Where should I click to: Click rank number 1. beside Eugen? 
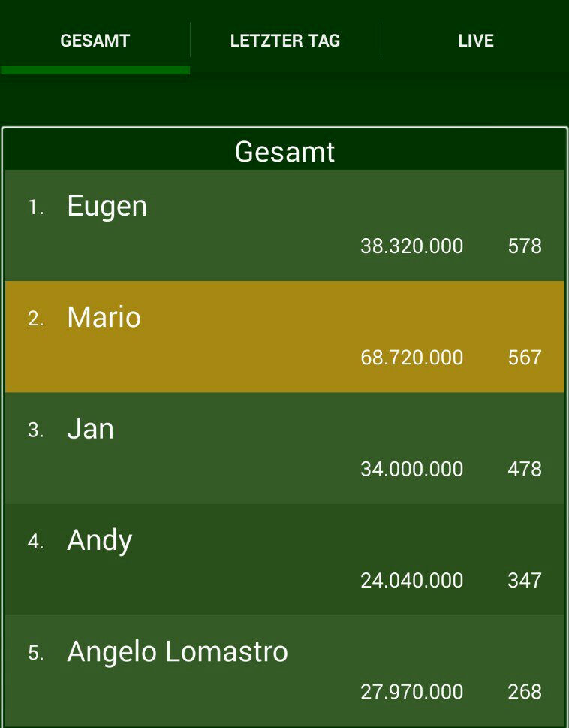36,208
